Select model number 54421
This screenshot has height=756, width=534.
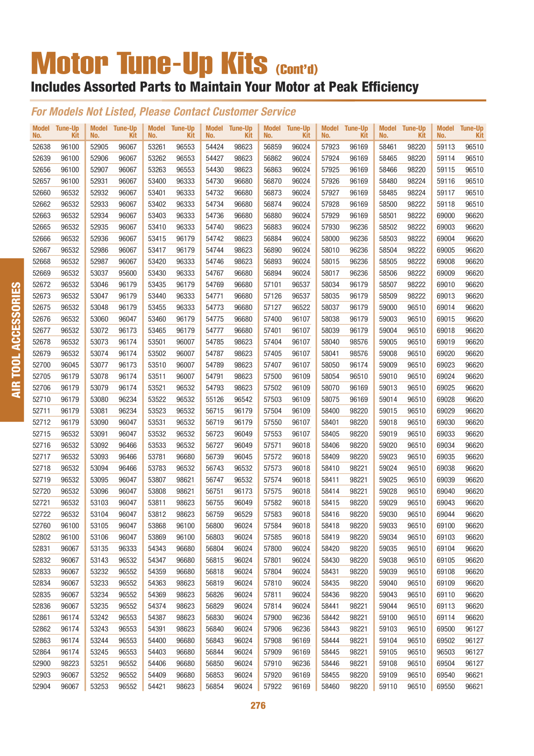(x=157, y=687)
